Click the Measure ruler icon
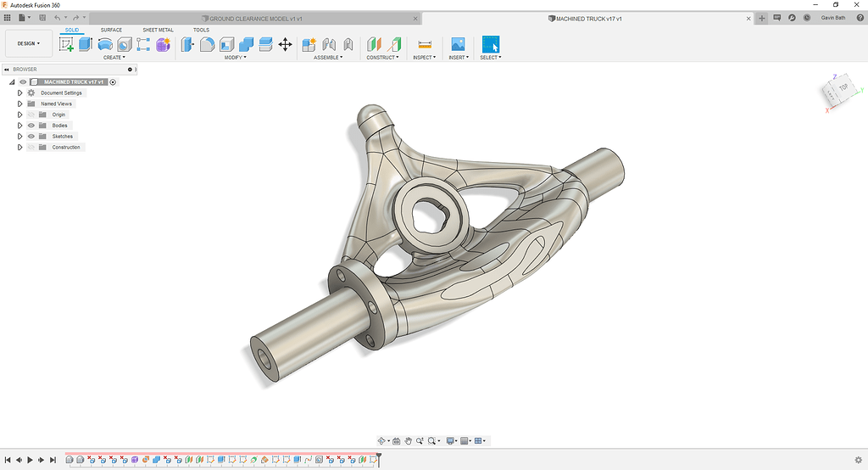This screenshot has height=470, width=868. pos(425,44)
